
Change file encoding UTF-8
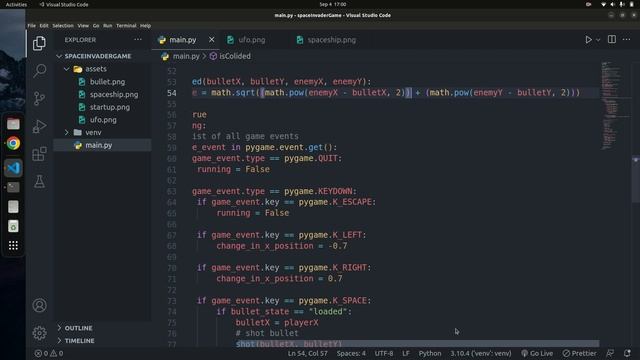pyautogui.click(x=384, y=353)
